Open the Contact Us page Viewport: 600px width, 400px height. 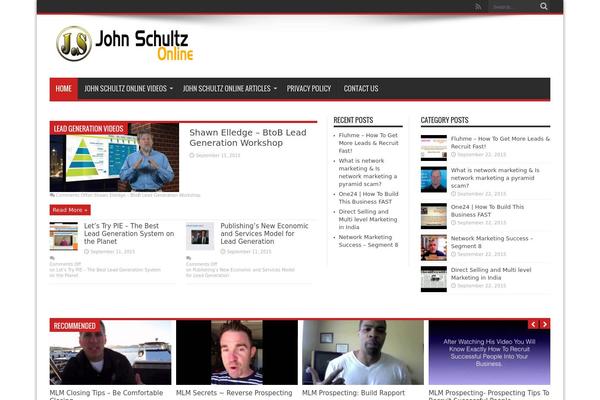pos(361,89)
